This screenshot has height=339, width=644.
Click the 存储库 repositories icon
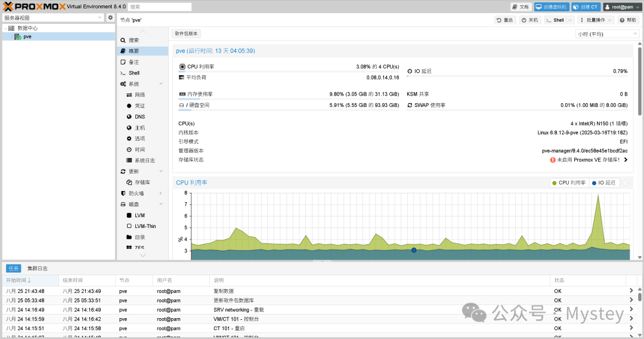129,183
